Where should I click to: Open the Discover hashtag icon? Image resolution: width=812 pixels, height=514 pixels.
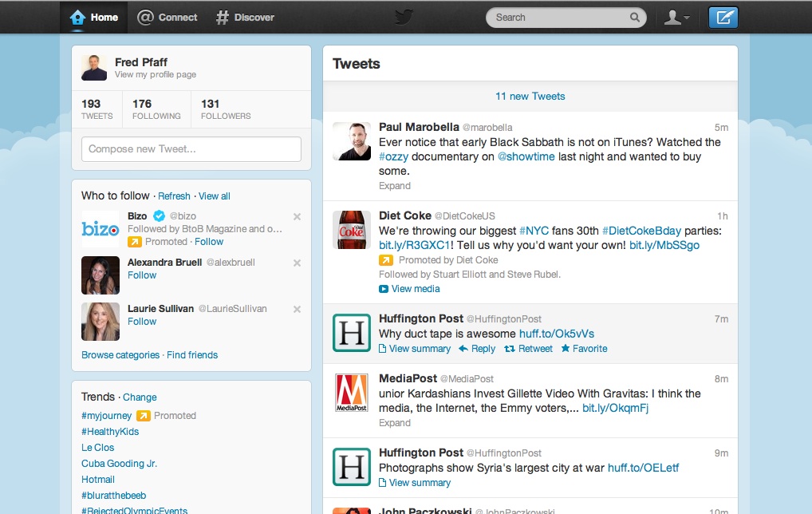[223, 17]
